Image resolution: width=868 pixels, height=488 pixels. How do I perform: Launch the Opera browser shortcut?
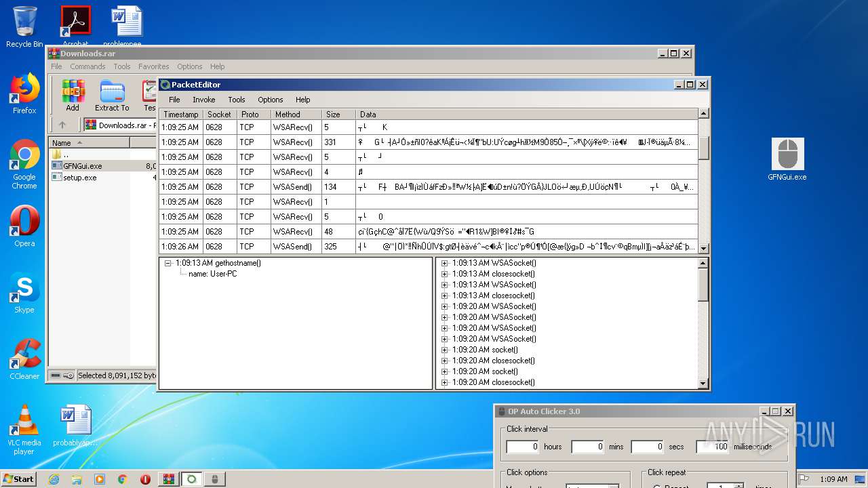[x=24, y=226]
